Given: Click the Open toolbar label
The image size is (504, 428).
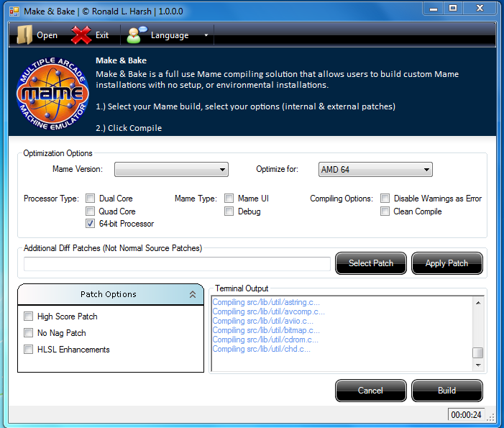Looking at the screenshot, I should [47, 35].
